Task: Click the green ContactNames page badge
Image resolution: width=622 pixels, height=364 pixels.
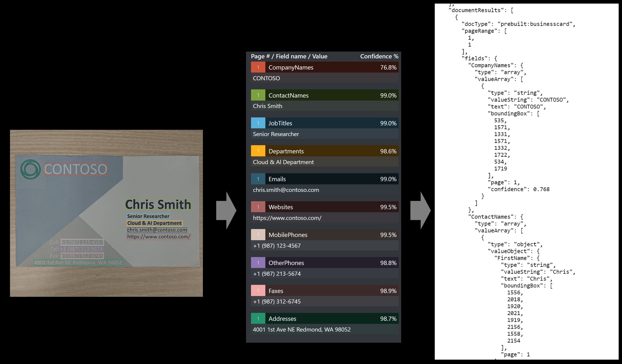Action: point(258,95)
